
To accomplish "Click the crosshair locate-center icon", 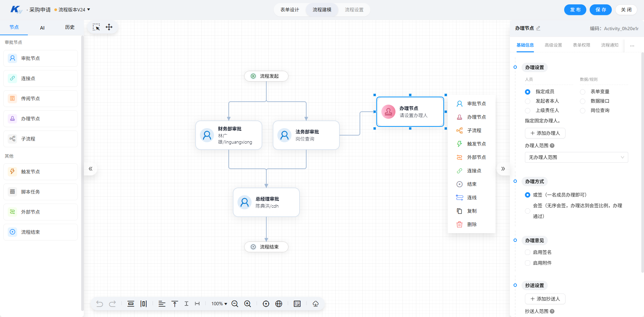I will point(266,304).
